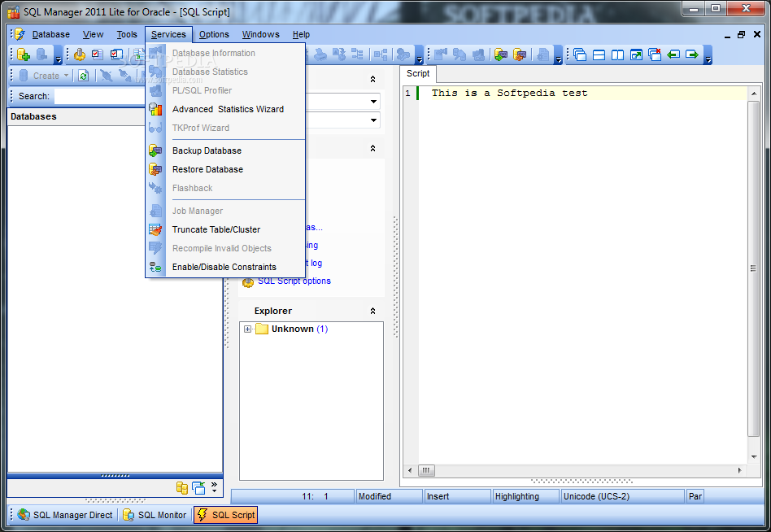The image size is (771, 532).
Task: Expand the Unknown node in Explorer tree
Action: point(248,329)
